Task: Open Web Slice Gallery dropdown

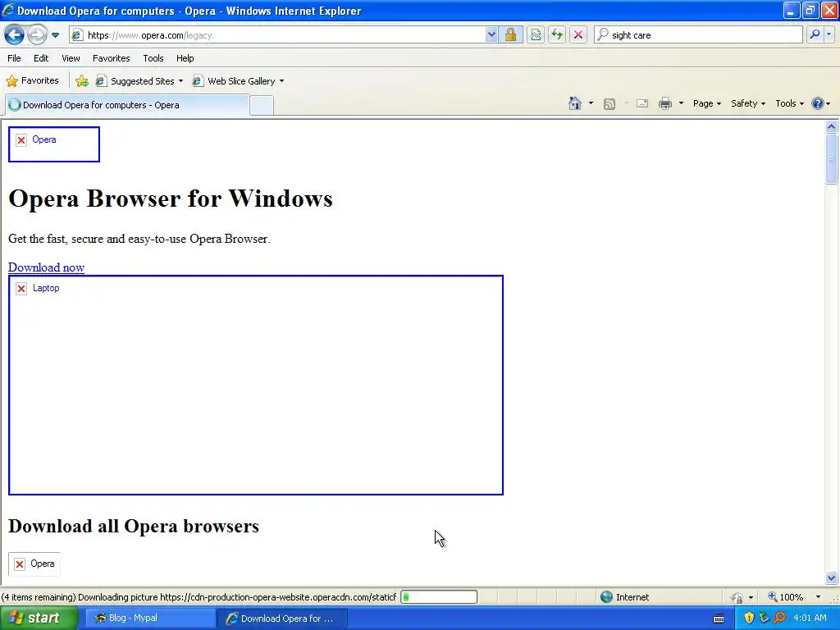Action: click(x=239, y=81)
